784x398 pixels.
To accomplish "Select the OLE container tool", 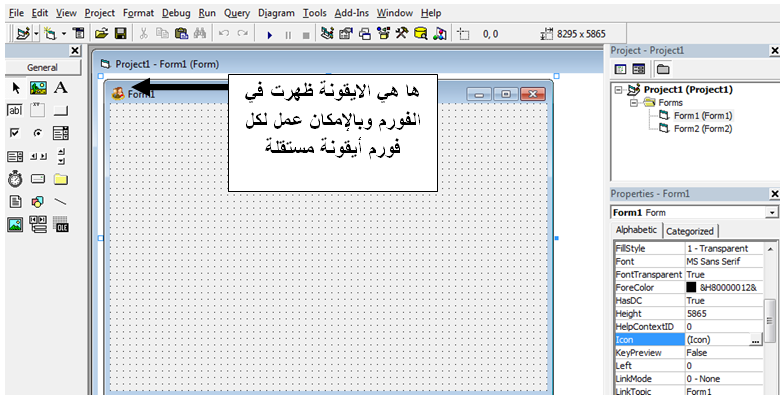I will click(x=60, y=224).
